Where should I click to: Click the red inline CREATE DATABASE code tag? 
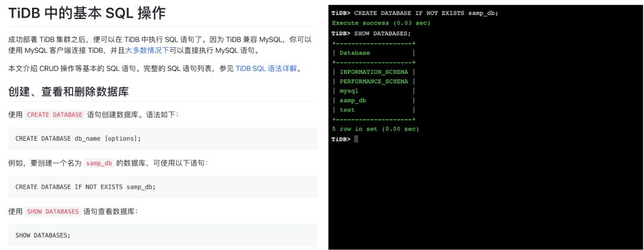tap(55, 115)
